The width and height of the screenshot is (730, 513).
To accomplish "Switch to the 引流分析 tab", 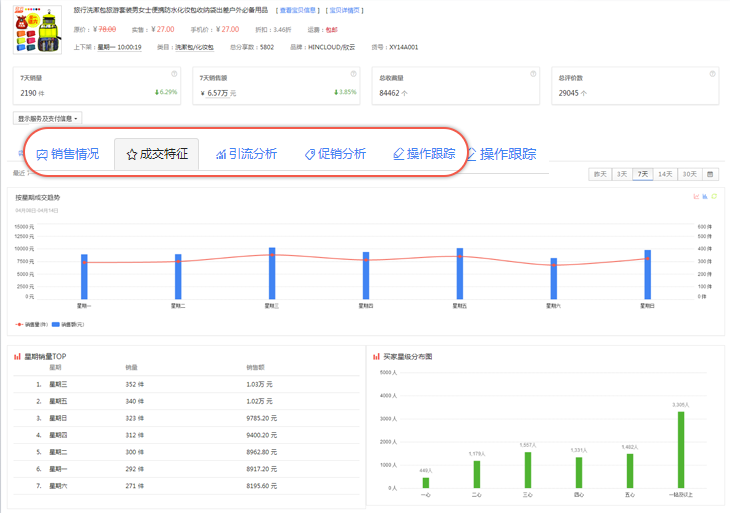I will point(247,154).
